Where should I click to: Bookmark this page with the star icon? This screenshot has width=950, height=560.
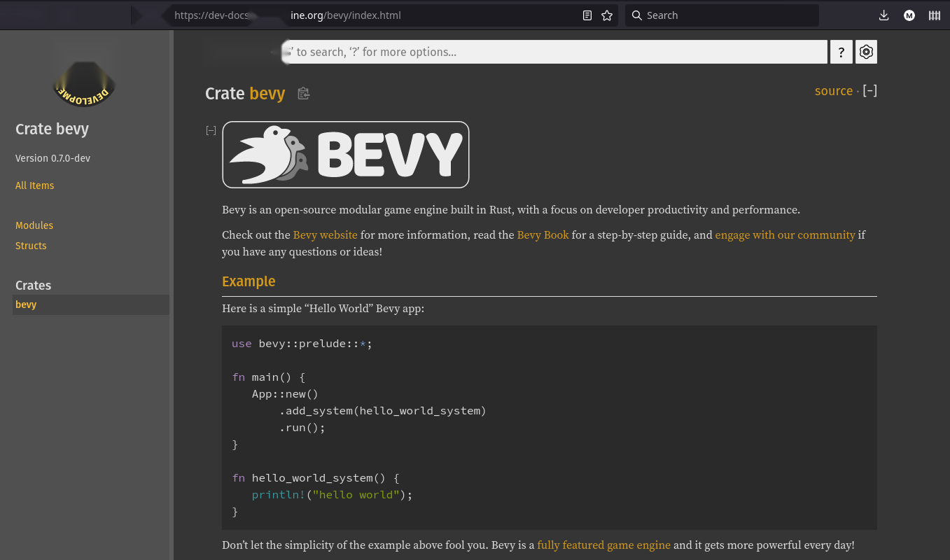pos(607,15)
